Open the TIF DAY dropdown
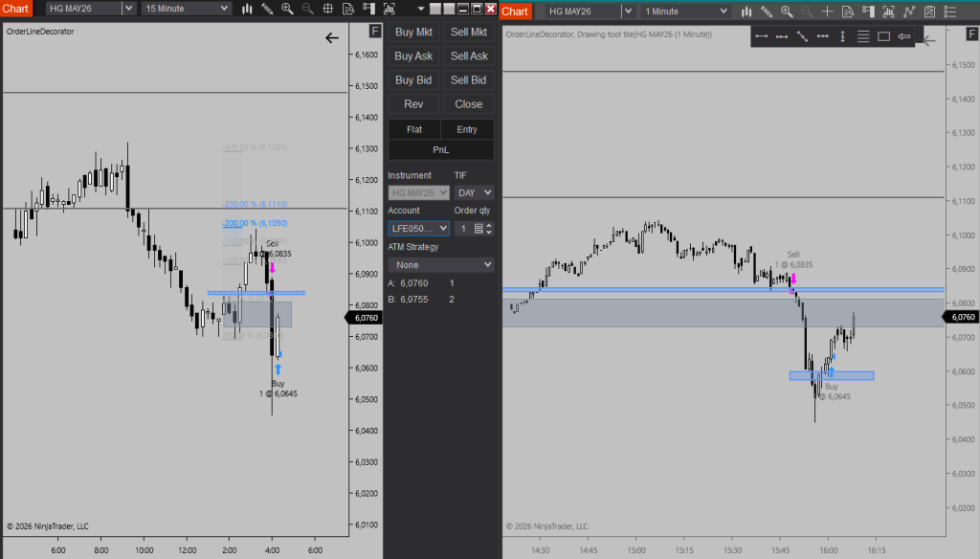Image resolution: width=980 pixels, height=559 pixels. click(474, 192)
